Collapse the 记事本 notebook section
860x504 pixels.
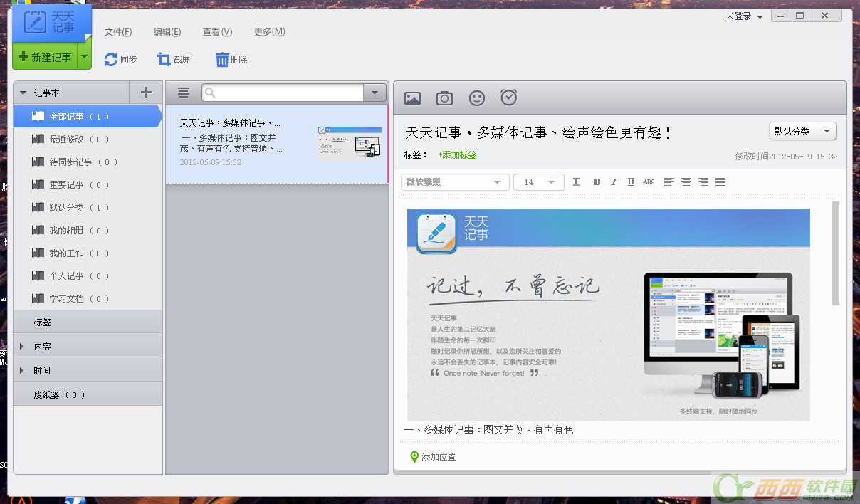(23, 93)
